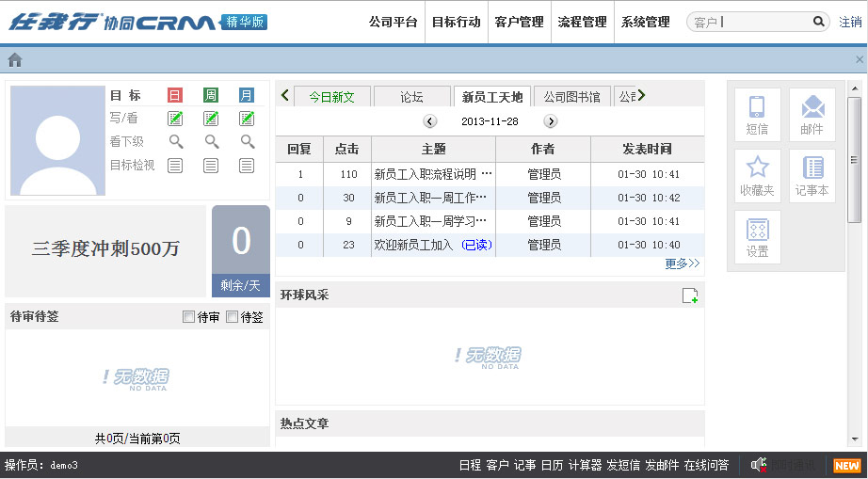Open the 客户管理 menu
The width and height of the screenshot is (868, 479).
[x=519, y=22]
